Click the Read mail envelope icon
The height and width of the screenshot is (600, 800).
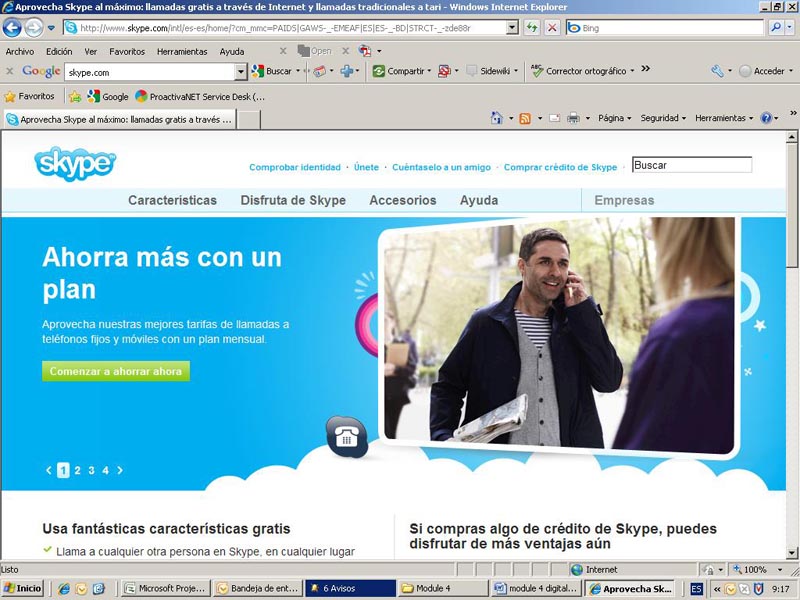click(554, 118)
